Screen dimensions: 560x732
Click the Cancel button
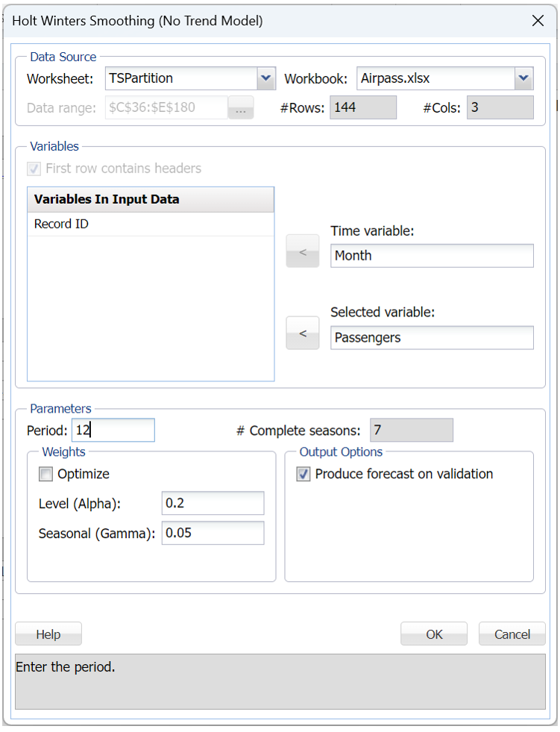[x=512, y=634]
